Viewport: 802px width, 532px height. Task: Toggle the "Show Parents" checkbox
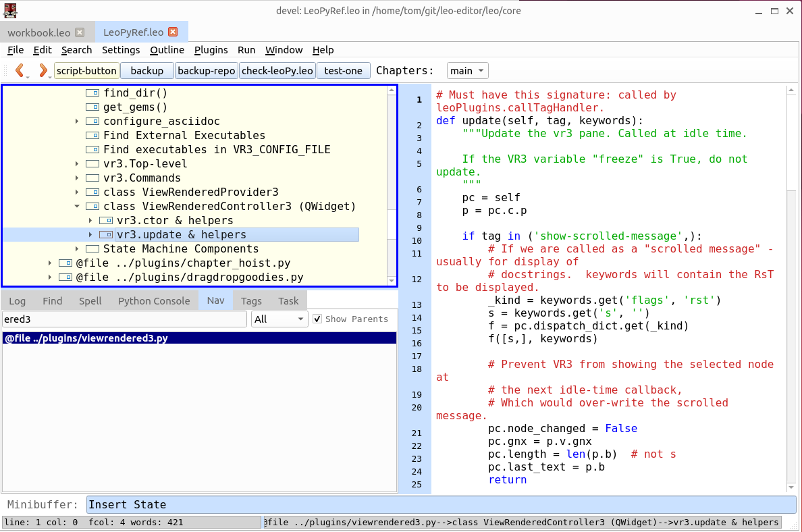(x=317, y=319)
